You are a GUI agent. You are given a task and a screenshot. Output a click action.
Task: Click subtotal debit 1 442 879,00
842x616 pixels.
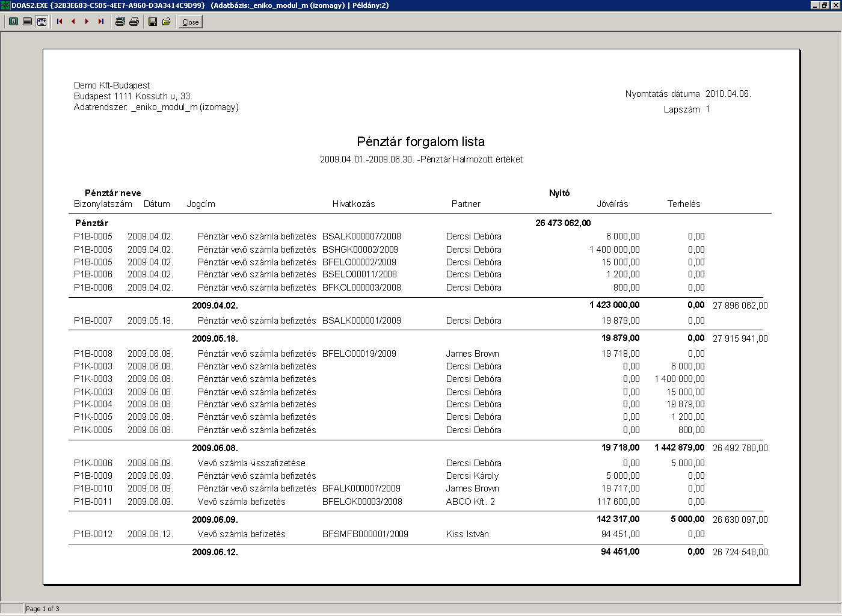tap(680, 448)
